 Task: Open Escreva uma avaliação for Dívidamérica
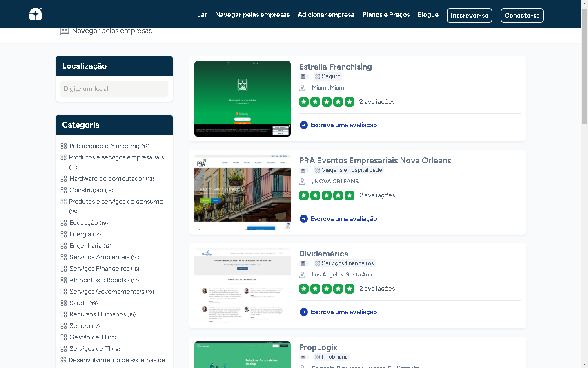tap(343, 312)
